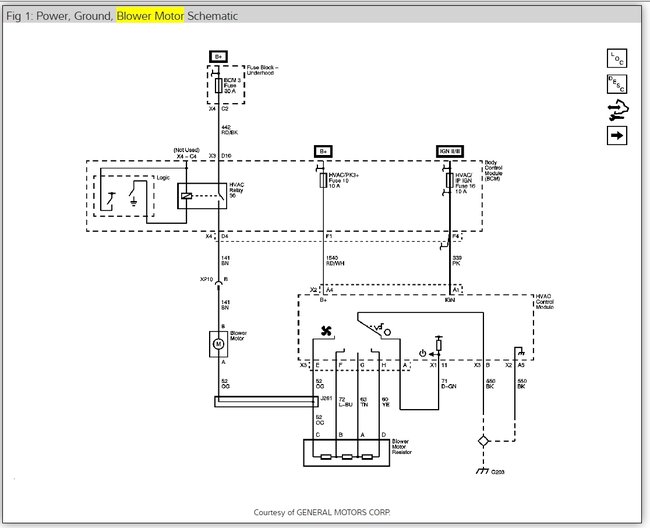Image resolution: width=650 pixels, height=528 pixels.
Task: Click the Fuse 16 fuse symbol
Action: [449, 180]
